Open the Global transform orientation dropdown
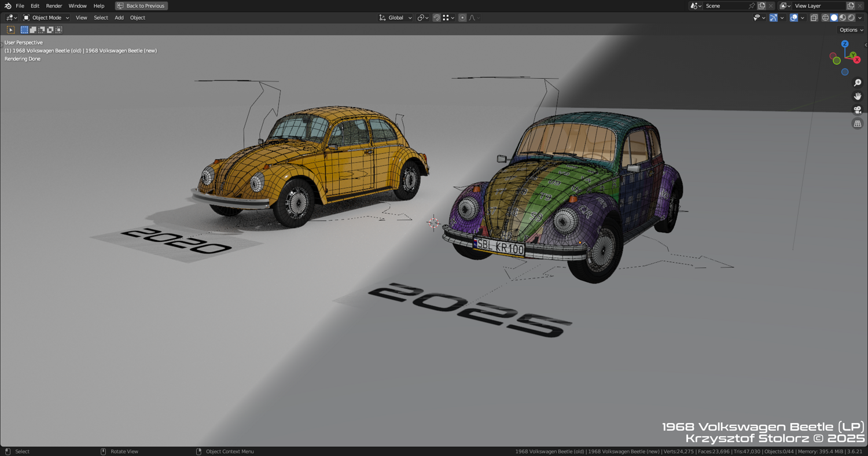868x456 pixels. click(395, 18)
